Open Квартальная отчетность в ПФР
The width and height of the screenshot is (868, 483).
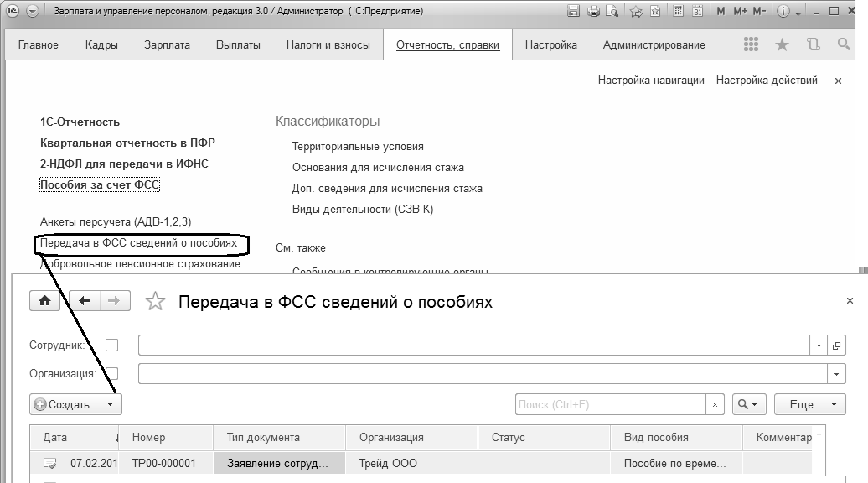click(x=127, y=143)
